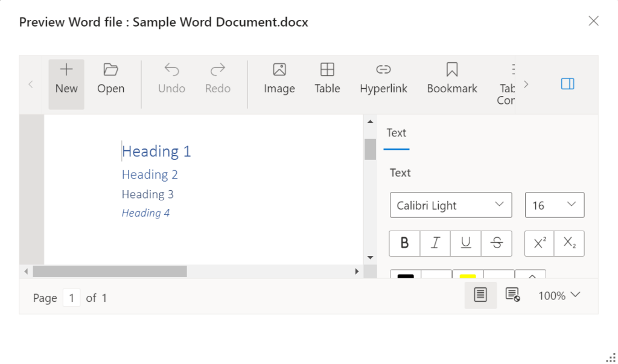This screenshot has width=618, height=364.
Task: Click the page number input field
Action: [x=72, y=298]
